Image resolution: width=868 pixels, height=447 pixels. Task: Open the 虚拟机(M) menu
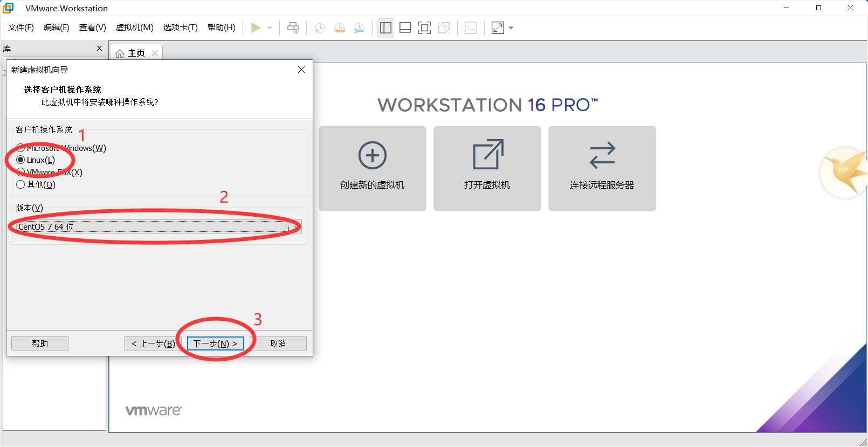[x=135, y=27]
